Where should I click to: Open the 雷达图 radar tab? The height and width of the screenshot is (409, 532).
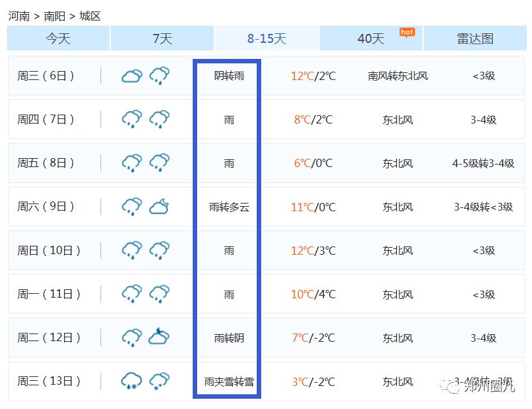click(474, 38)
